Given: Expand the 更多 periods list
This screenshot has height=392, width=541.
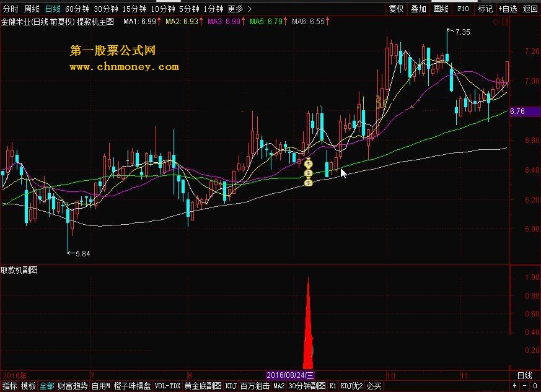Looking at the screenshot, I should pyautogui.click(x=239, y=9).
